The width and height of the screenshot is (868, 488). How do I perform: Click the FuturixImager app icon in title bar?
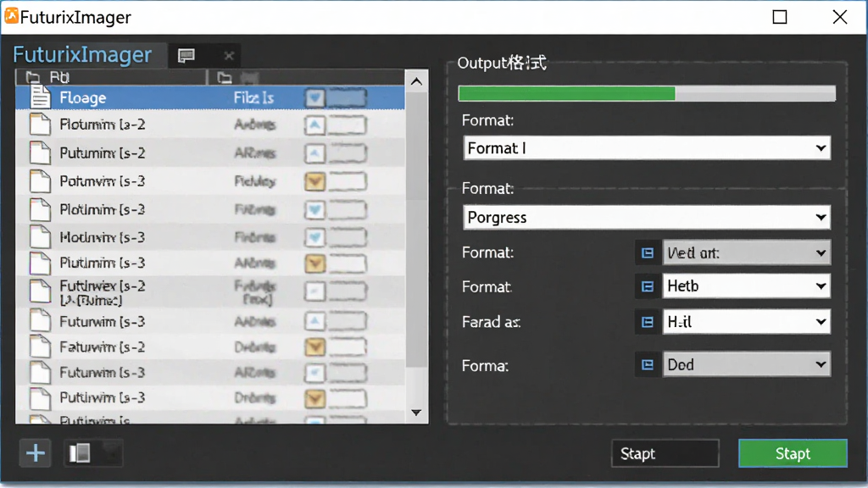(x=11, y=15)
